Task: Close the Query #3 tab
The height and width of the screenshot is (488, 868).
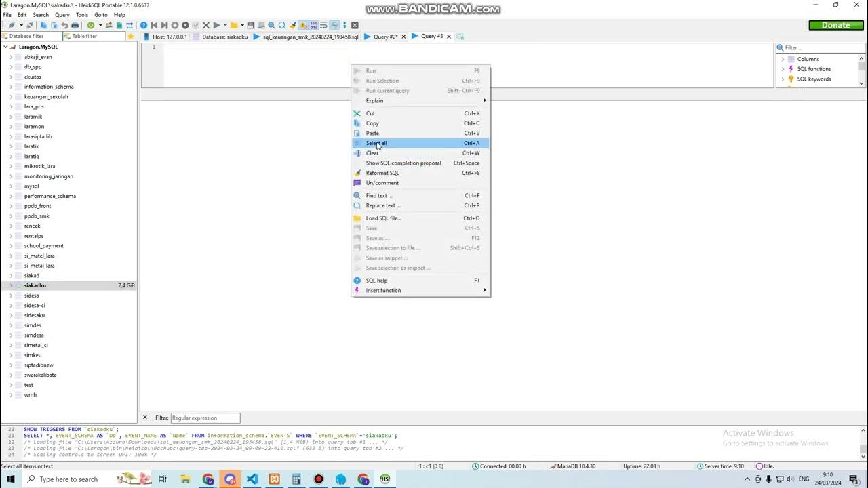Action: [x=449, y=37]
